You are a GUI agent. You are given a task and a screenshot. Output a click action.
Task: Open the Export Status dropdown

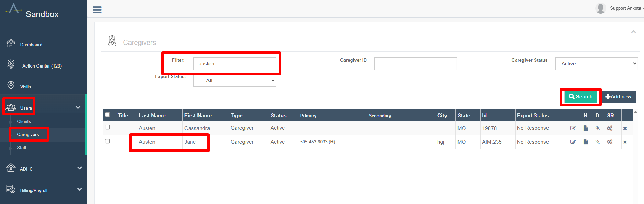coord(235,81)
